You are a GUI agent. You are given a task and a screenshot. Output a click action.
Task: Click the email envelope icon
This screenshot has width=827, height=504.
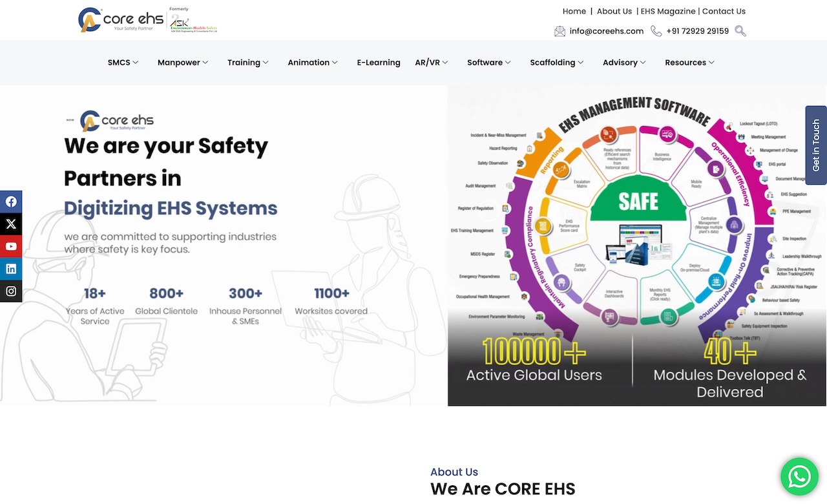560,31
